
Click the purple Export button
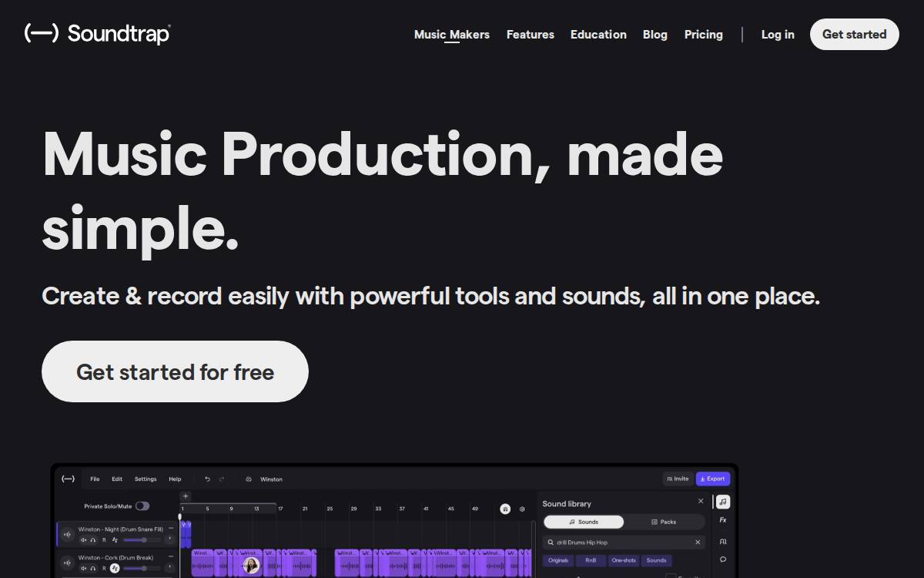click(713, 479)
